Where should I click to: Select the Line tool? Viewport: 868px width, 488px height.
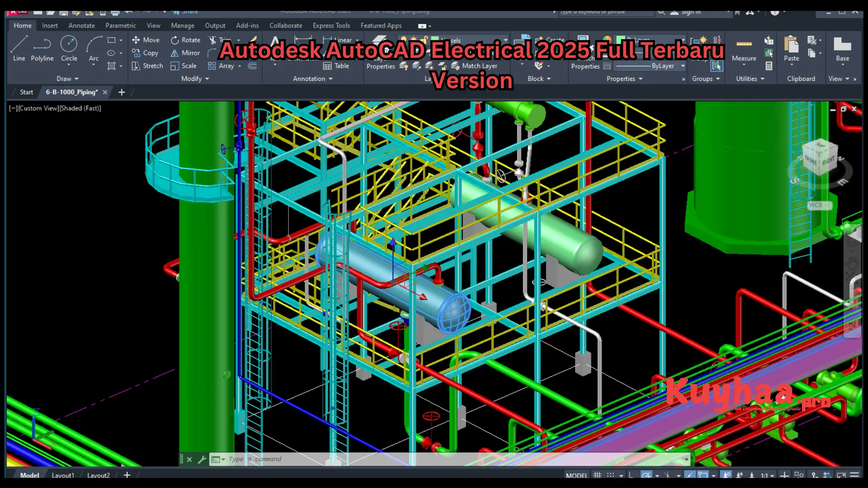pyautogui.click(x=19, y=49)
